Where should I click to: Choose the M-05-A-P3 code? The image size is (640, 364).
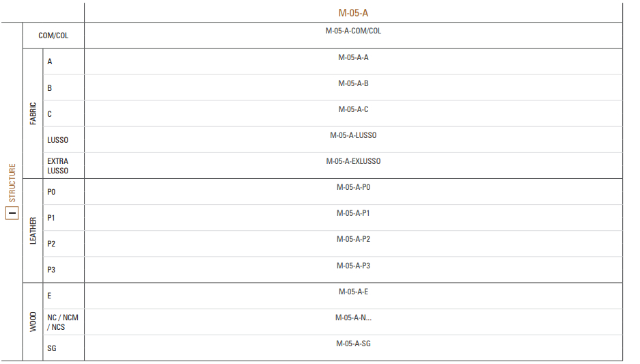point(353,266)
